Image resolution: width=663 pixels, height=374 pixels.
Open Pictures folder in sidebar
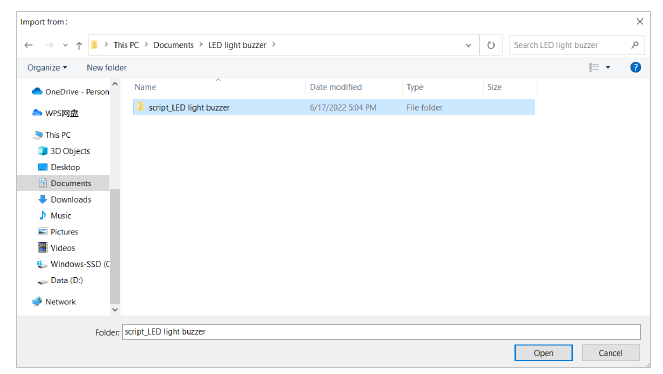coord(58,232)
